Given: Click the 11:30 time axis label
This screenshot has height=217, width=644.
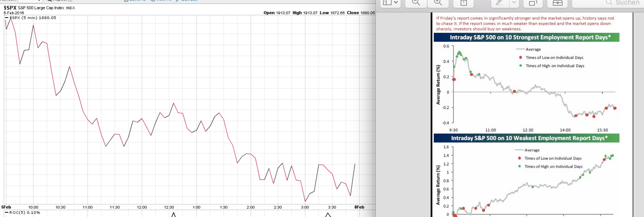Looking at the screenshot, I should click(x=115, y=207).
